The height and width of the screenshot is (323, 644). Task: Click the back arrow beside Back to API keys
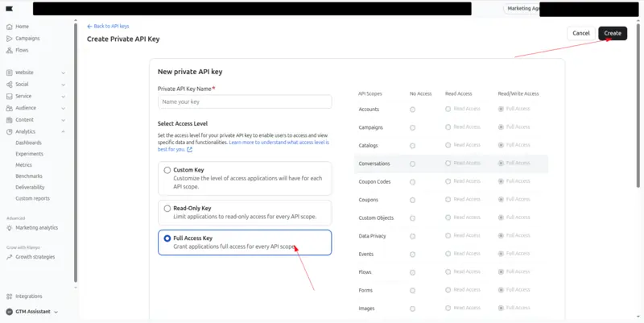89,27
